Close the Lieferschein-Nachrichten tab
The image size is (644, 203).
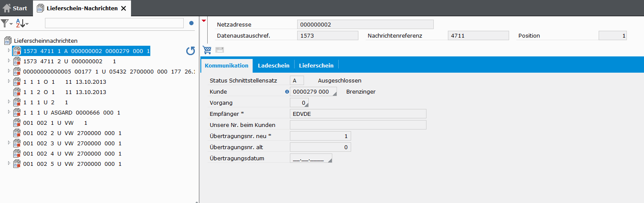pyautogui.click(x=123, y=8)
